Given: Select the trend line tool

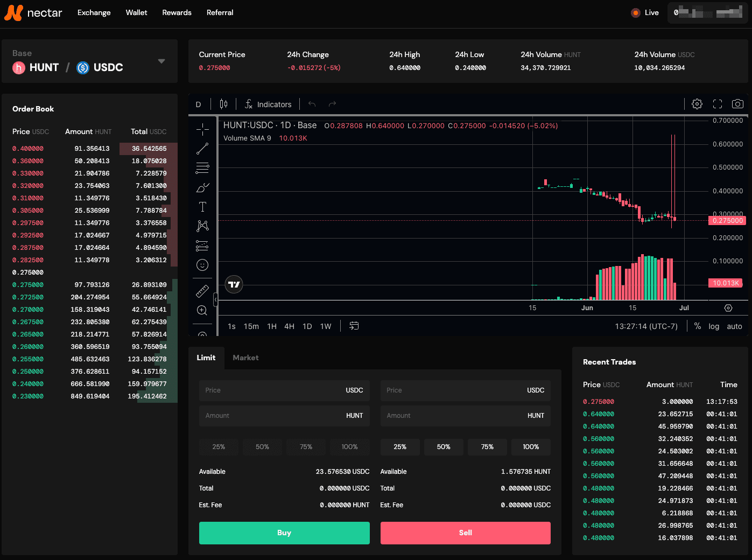Looking at the screenshot, I should point(202,149).
